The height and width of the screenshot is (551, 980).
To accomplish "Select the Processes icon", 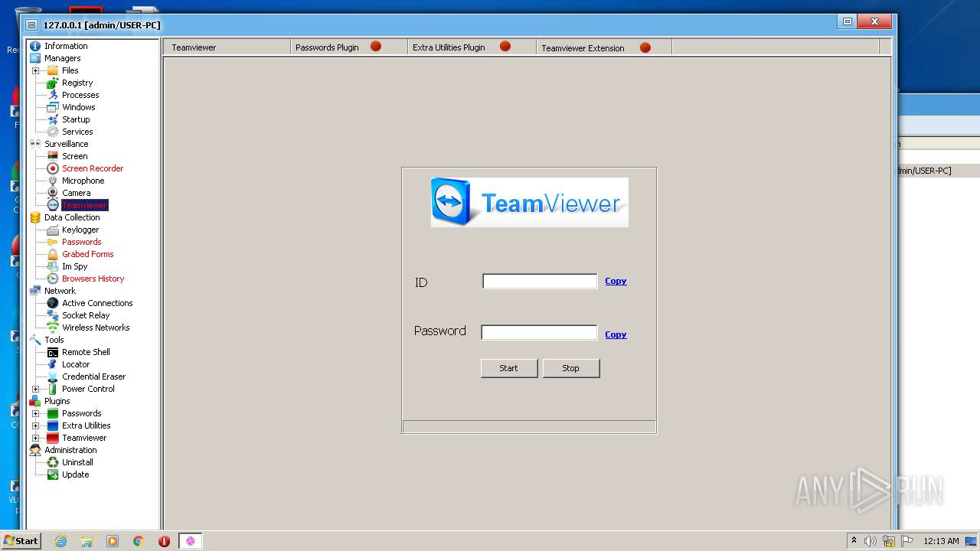I will coord(53,95).
